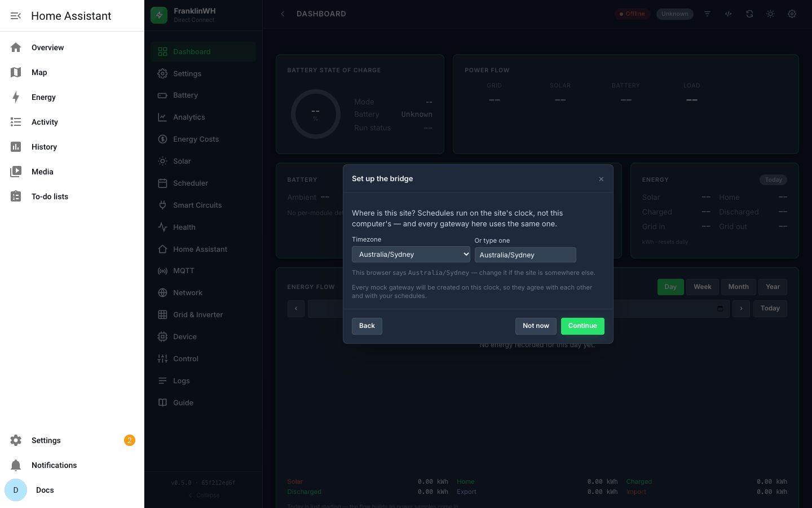This screenshot has height=508, width=812.
Task: Open the calendar date picker icon
Action: coord(720,309)
